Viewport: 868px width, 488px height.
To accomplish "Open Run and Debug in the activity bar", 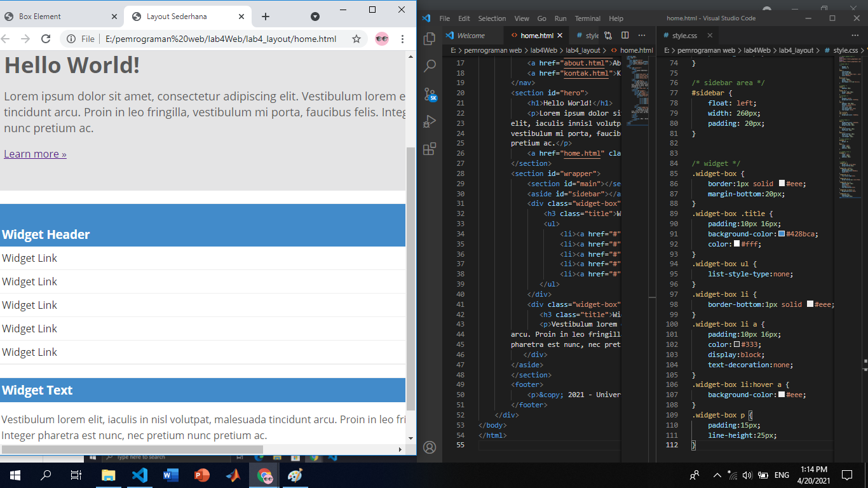I will point(430,121).
